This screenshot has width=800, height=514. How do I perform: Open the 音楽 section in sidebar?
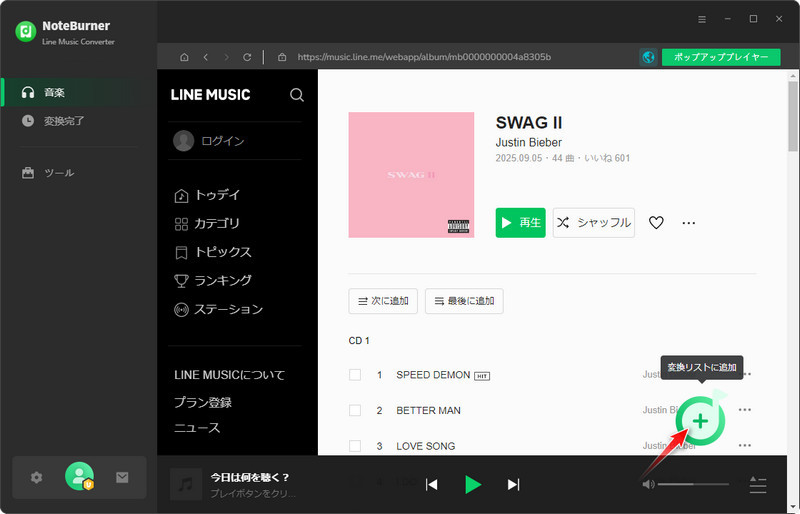click(79, 92)
